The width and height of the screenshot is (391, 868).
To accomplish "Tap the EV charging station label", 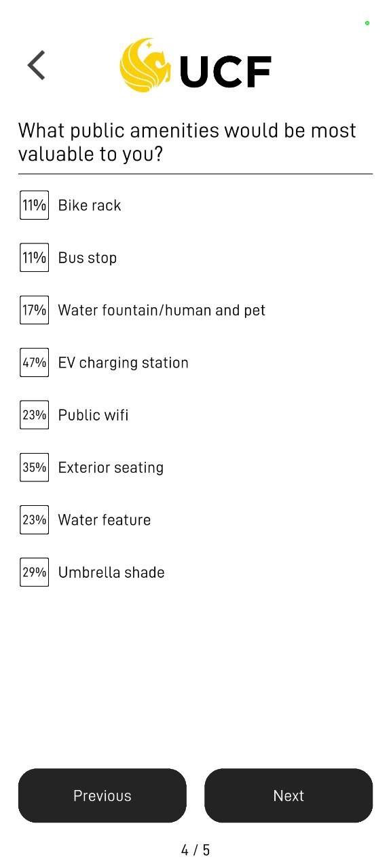I will point(124,363).
